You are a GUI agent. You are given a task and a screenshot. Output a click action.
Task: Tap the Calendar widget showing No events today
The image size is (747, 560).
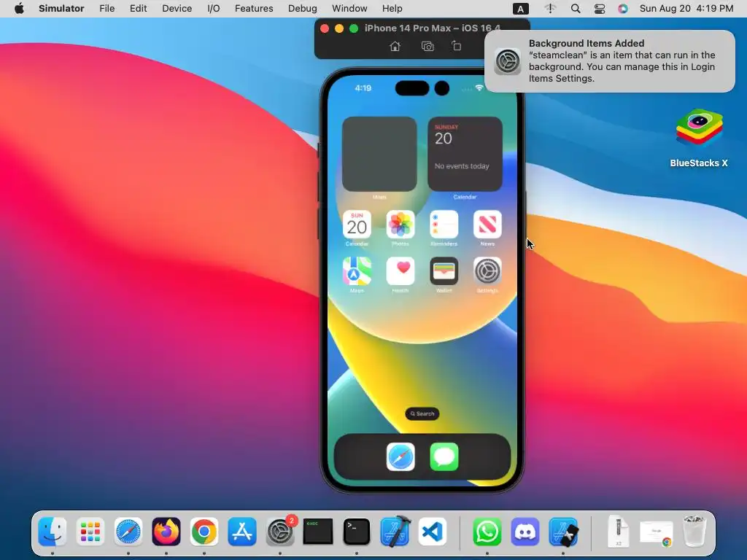pos(465,155)
